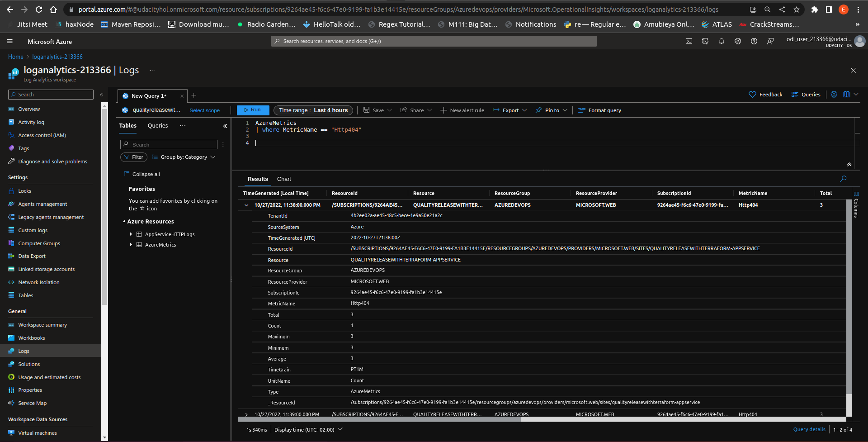Search within results magnifier icon
This screenshot has height=442, width=868.
[843, 179]
